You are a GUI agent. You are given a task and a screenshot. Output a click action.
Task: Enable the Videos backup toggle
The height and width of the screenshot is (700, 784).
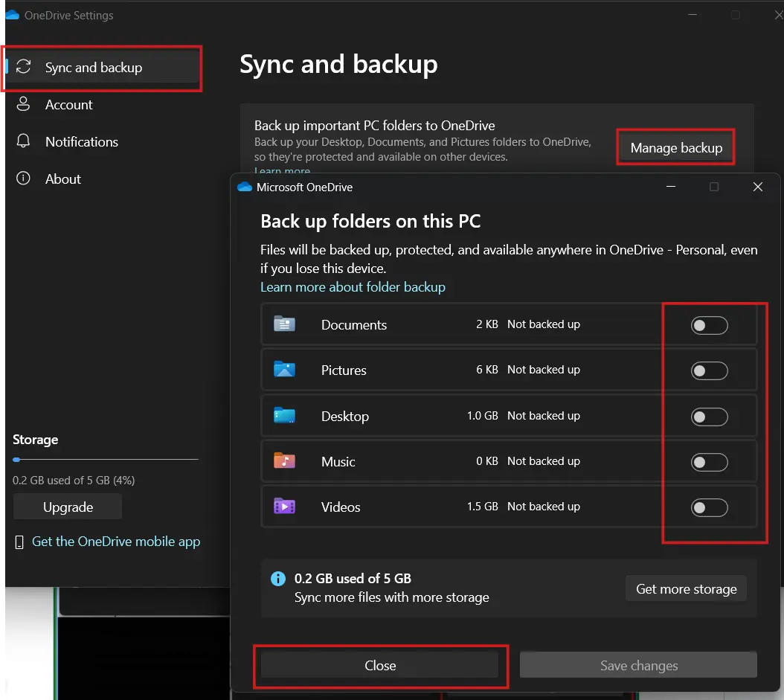(709, 507)
